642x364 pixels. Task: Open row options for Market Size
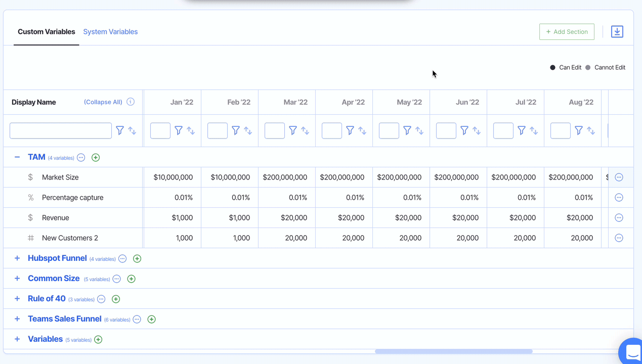click(x=619, y=177)
